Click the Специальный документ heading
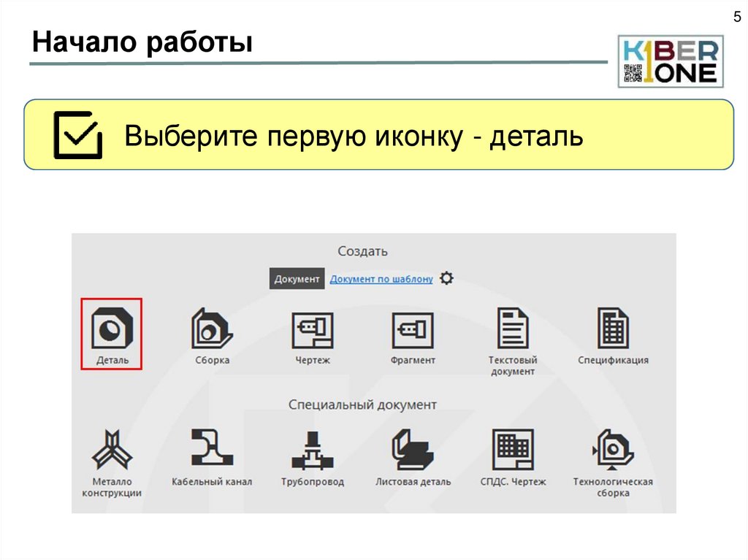 click(362, 405)
